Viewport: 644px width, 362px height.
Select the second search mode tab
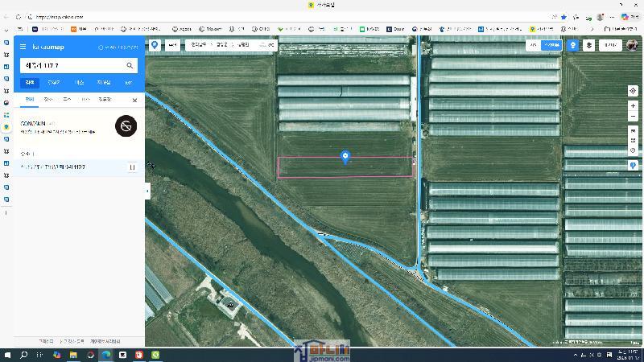point(53,83)
